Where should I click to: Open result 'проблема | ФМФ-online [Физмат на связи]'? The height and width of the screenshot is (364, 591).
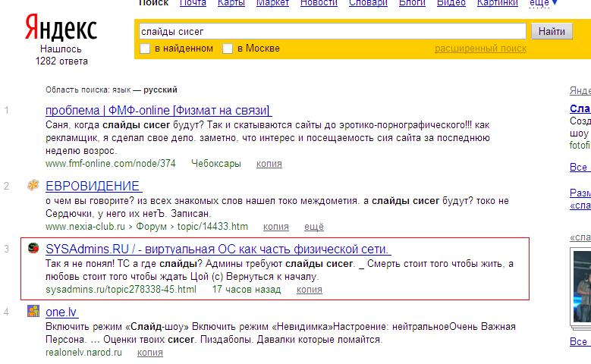pos(159,111)
